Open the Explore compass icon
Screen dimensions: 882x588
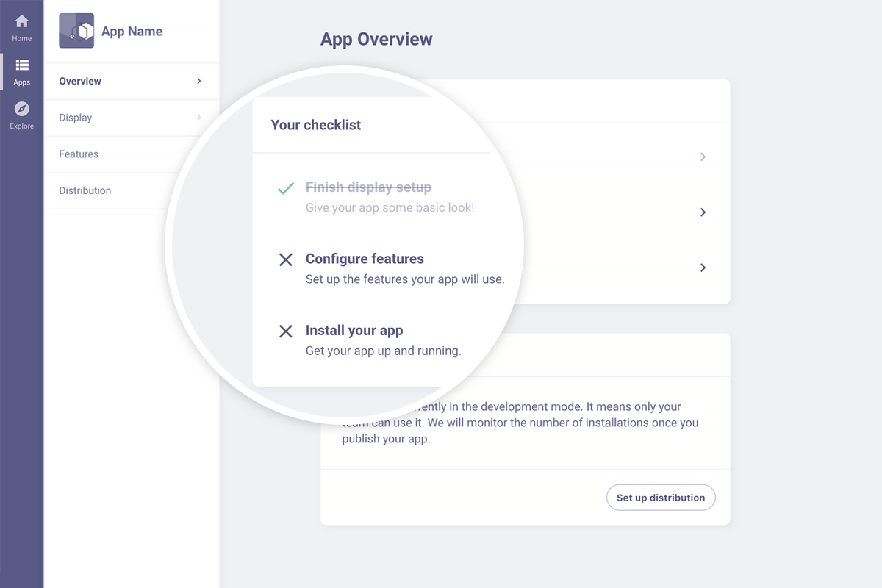(x=22, y=109)
